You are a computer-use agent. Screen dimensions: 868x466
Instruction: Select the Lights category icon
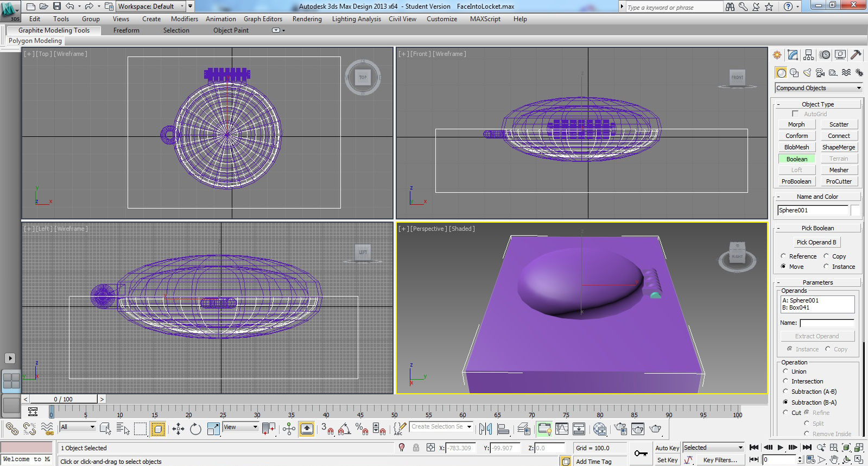pyautogui.click(x=807, y=73)
